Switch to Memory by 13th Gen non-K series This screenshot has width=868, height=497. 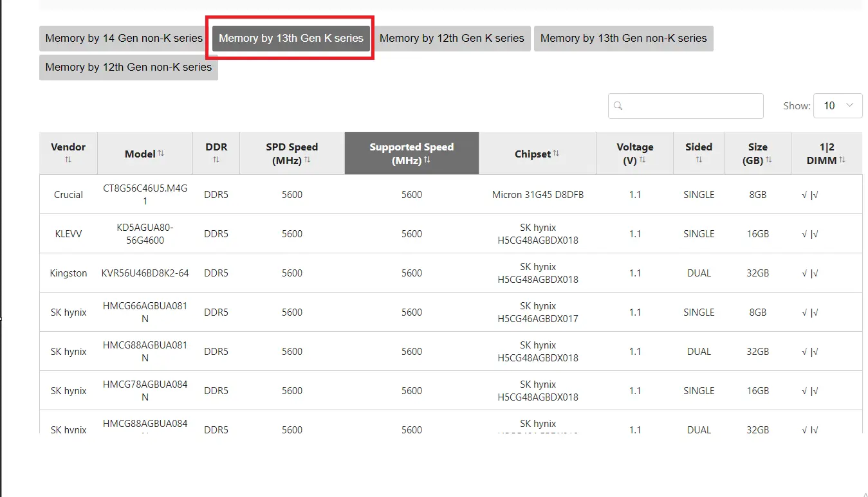click(623, 39)
